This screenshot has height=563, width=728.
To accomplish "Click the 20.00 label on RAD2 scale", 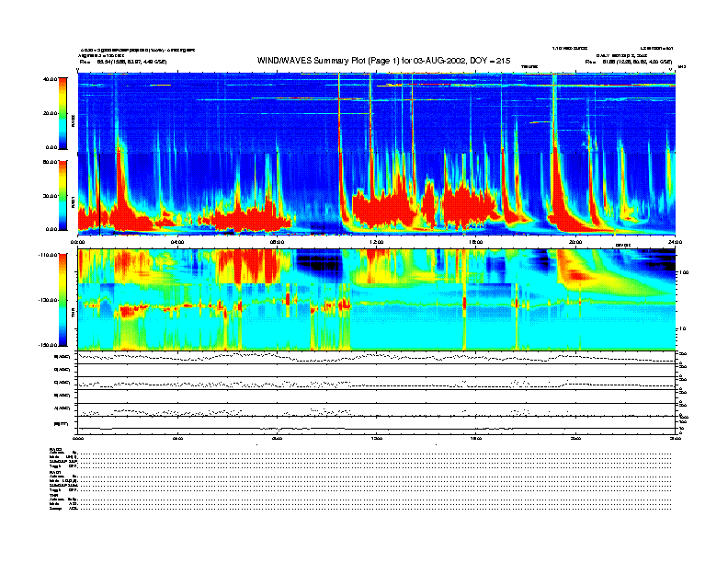I will pos(50,113).
